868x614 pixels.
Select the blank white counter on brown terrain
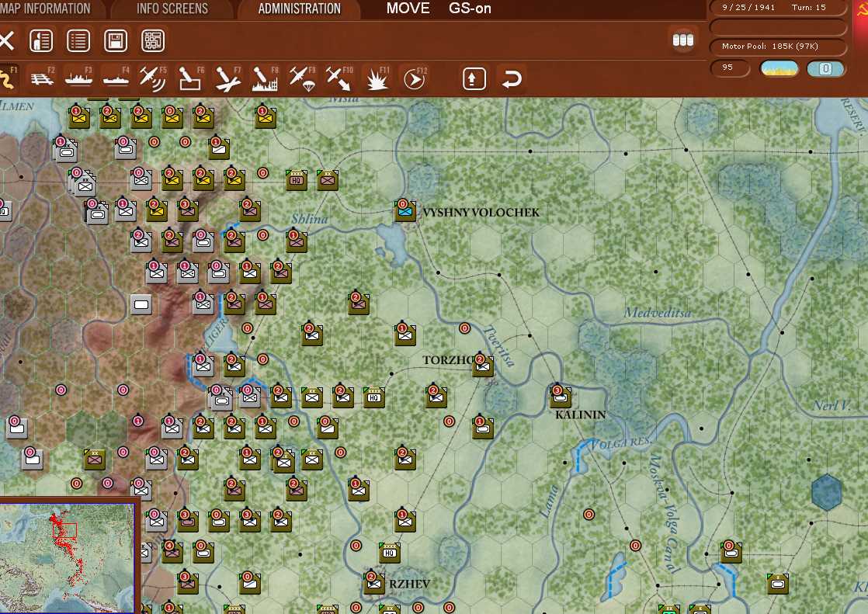coord(141,304)
